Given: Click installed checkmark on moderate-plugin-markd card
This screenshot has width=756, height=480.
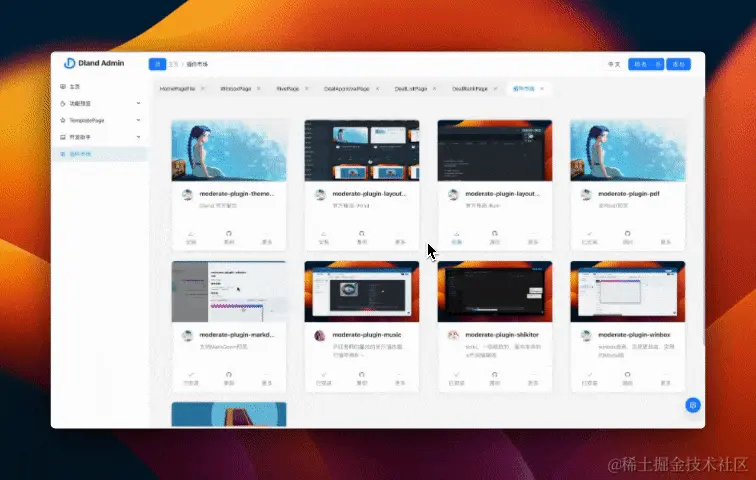Looking at the screenshot, I should [191, 374].
